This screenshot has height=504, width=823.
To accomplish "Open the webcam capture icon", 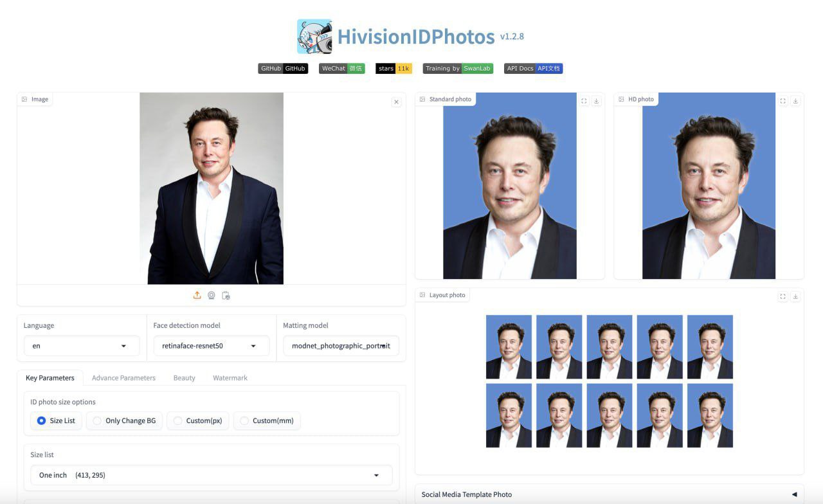I will pos(212,295).
